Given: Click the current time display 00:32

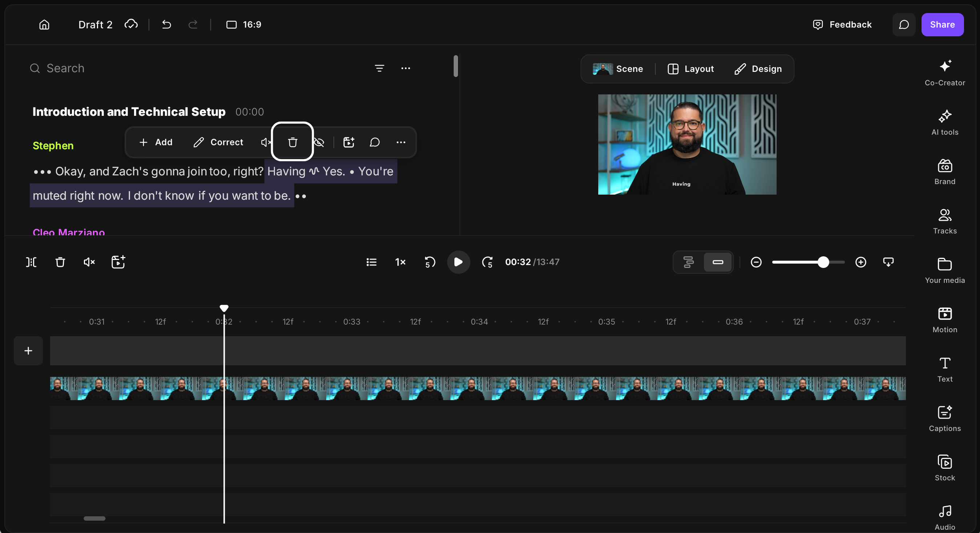Looking at the screenshot, I should 518,262.
